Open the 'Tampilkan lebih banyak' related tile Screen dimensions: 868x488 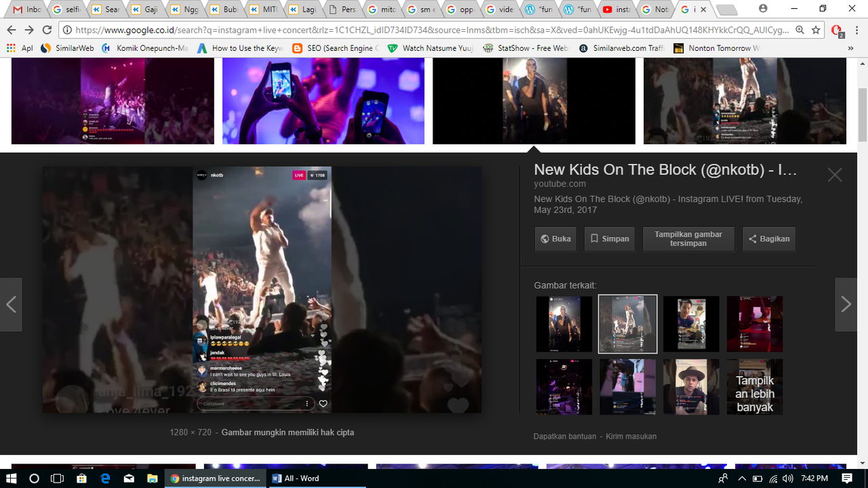click(755, 386)
